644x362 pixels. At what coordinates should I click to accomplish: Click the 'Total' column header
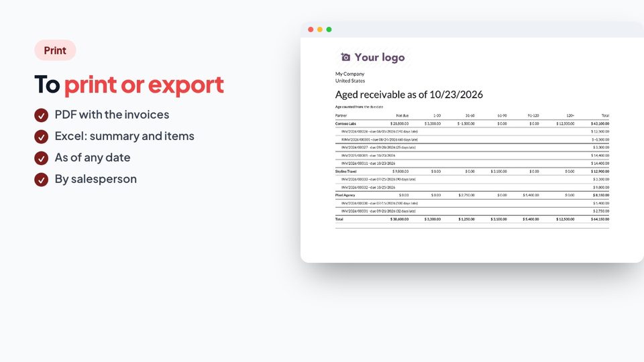[605, 116]
